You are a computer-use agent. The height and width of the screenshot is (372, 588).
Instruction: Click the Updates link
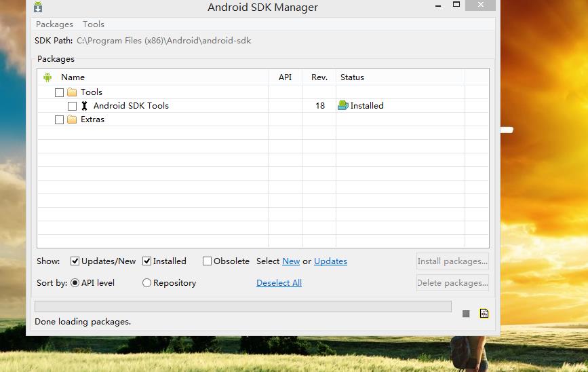click(330, 261)
